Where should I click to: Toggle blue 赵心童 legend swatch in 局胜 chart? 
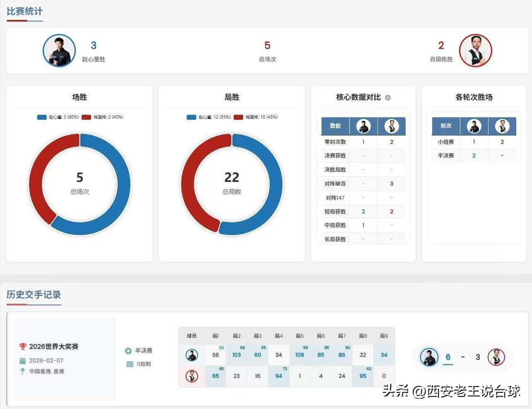tap(192, 117)
